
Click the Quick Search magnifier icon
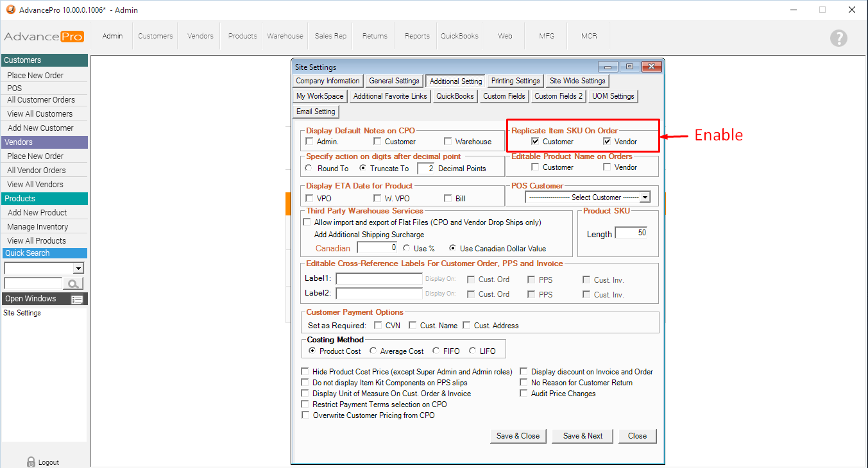click(x=73, y=283)
